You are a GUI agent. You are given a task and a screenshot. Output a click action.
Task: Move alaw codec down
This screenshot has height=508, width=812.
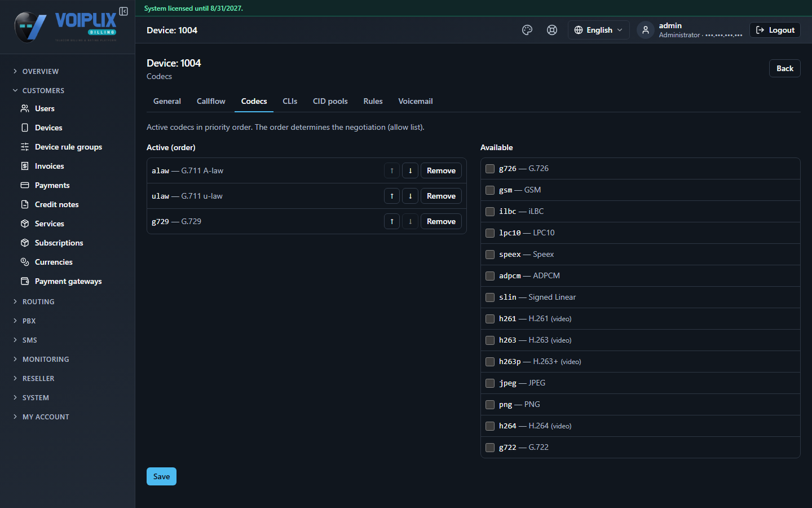click(410, 170)
